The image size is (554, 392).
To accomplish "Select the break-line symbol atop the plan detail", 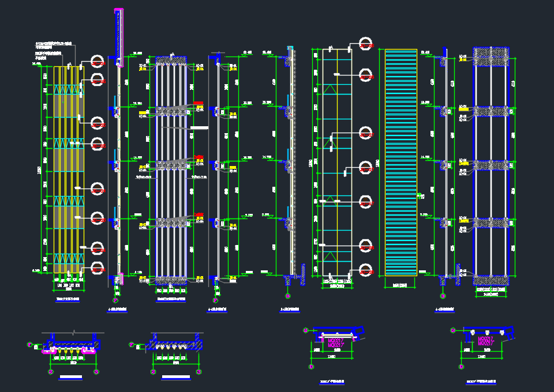I will point(73,333).
